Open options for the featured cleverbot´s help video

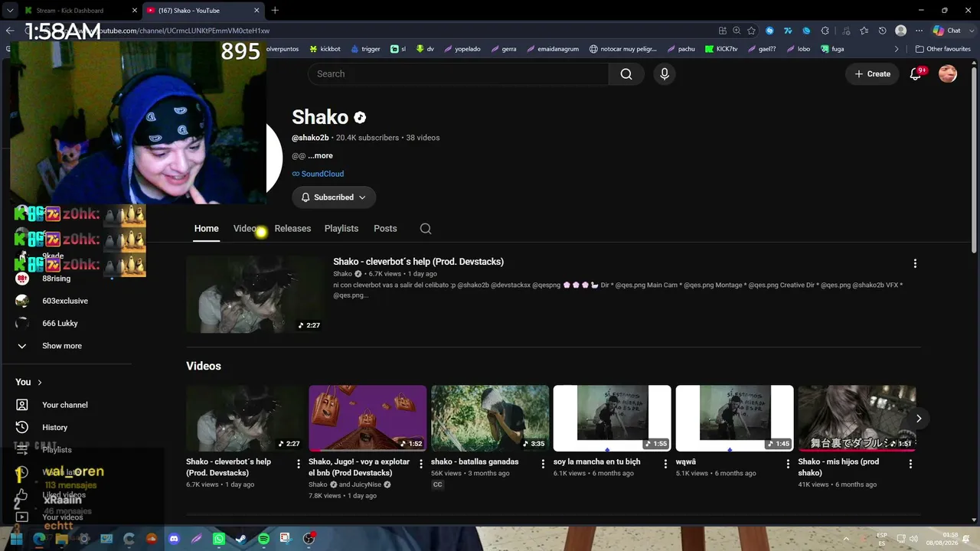point(915,263)
